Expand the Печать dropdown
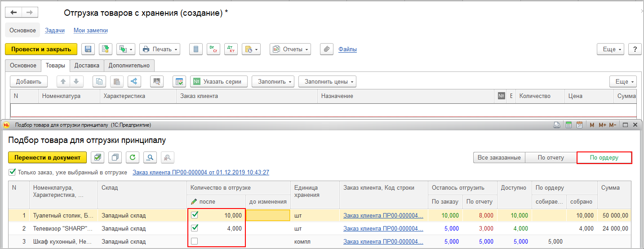Image resolution: width=644 pixels, height=249 pixels. point(160,49)
